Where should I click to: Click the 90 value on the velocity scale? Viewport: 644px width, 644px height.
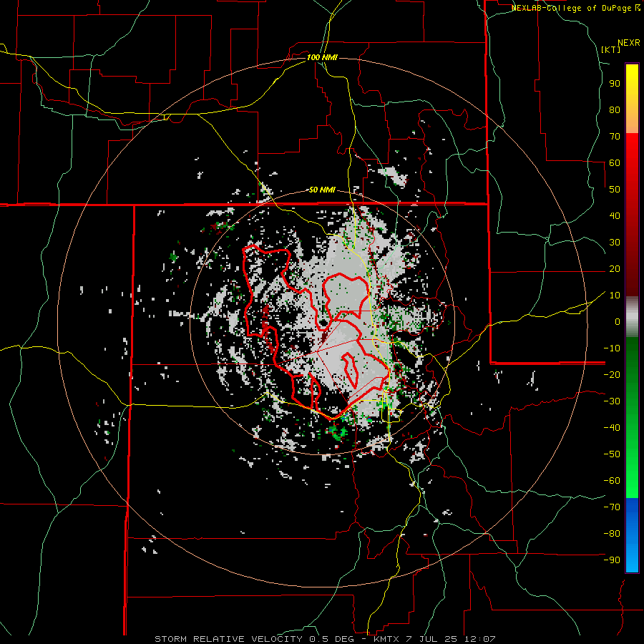(x=615, y=84)
